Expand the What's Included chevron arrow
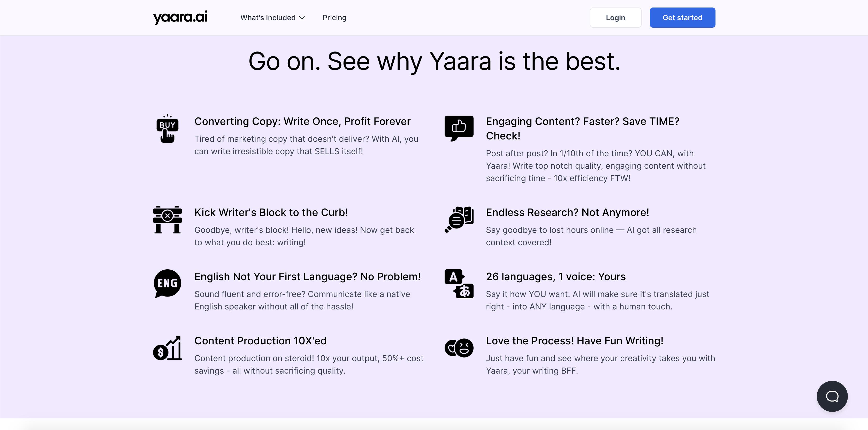 click(302, 18)
